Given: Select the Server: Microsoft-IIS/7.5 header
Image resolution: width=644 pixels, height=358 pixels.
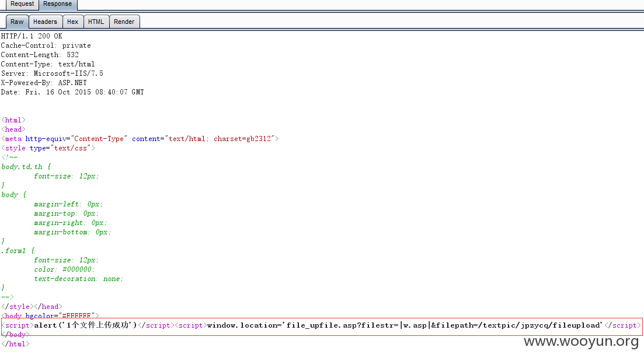Looking at the screenshot, I should pos(52,73).
